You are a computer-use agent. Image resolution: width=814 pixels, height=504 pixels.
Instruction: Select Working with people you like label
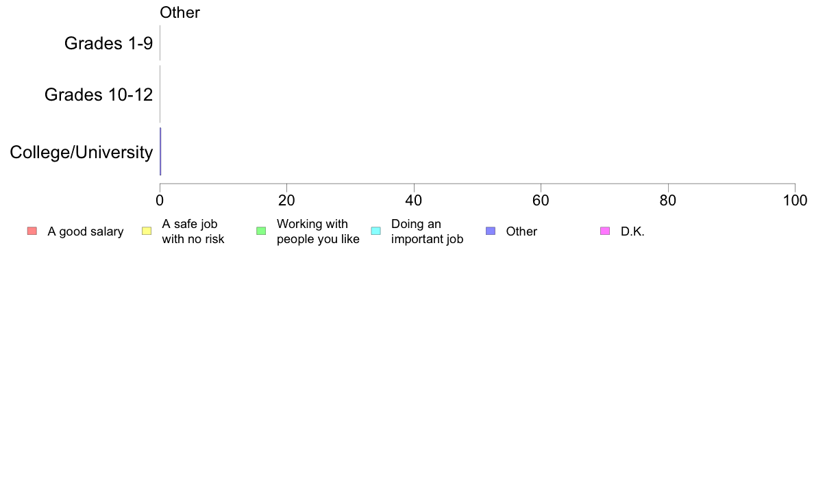[318, 231]
